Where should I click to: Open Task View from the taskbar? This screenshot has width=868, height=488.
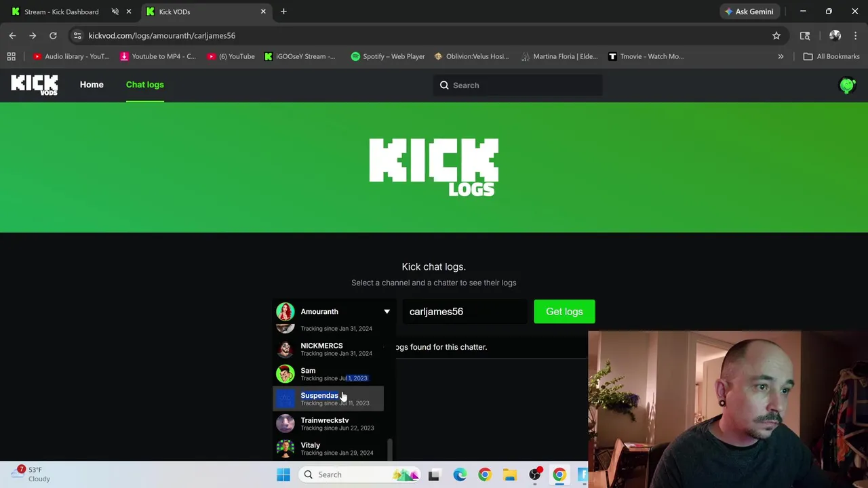tap(434, 474)
